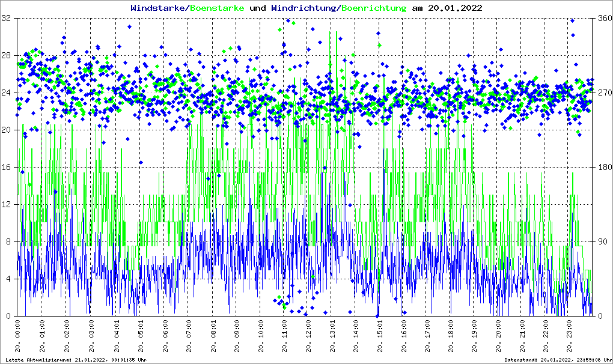Click the date 20.01.2022 in the title
The image size is (613, 364).
(x=454, y=8)
